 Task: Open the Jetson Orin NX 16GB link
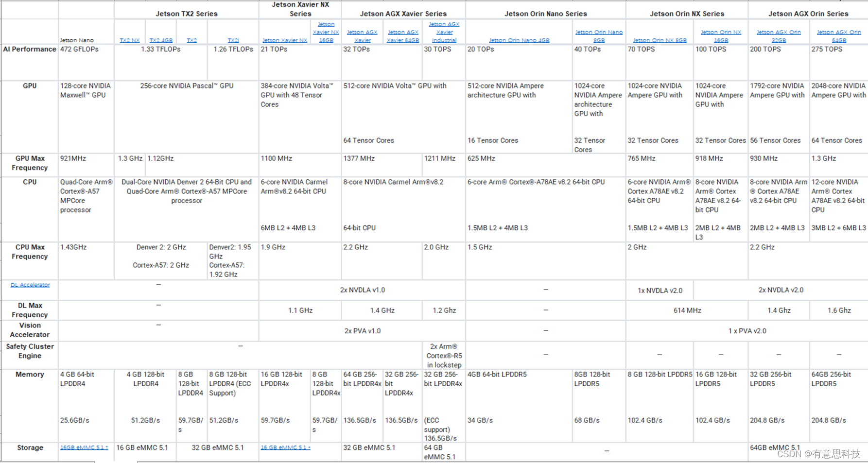721,36
